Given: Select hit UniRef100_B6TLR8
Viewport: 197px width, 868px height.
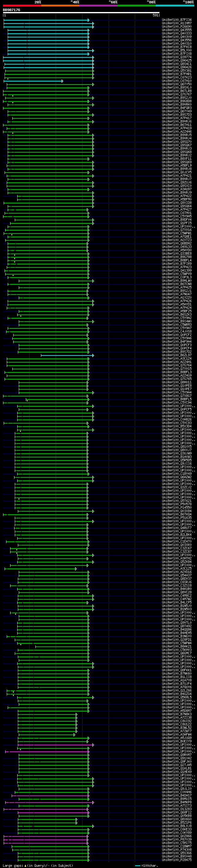Looking at the screenshot, I should point(177,91).
